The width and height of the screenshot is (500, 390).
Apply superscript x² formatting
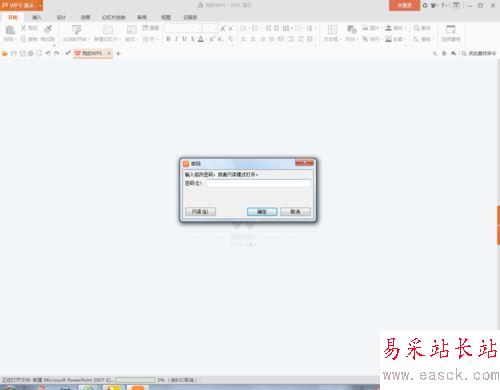click(x=212, y=39)
